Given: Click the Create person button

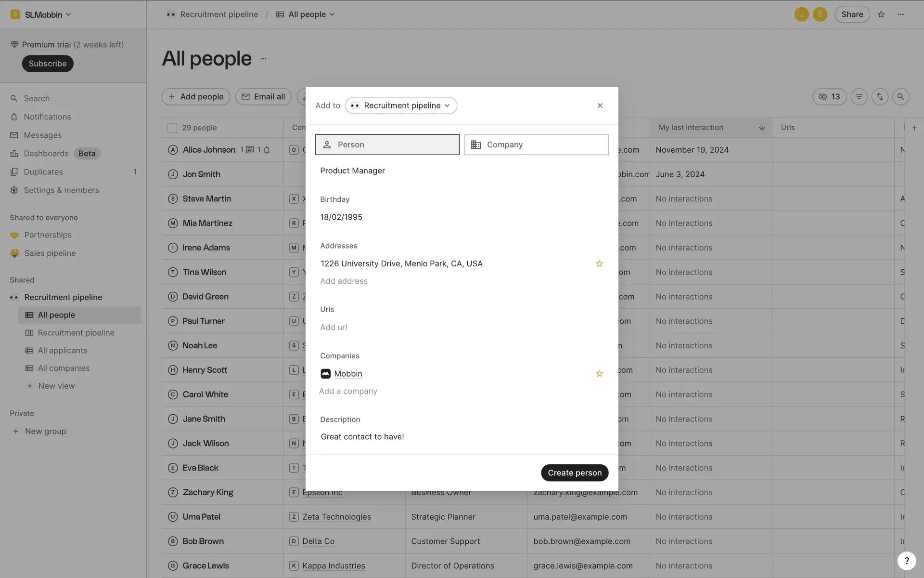Looking at the screenshot, I should coord(575,473).
